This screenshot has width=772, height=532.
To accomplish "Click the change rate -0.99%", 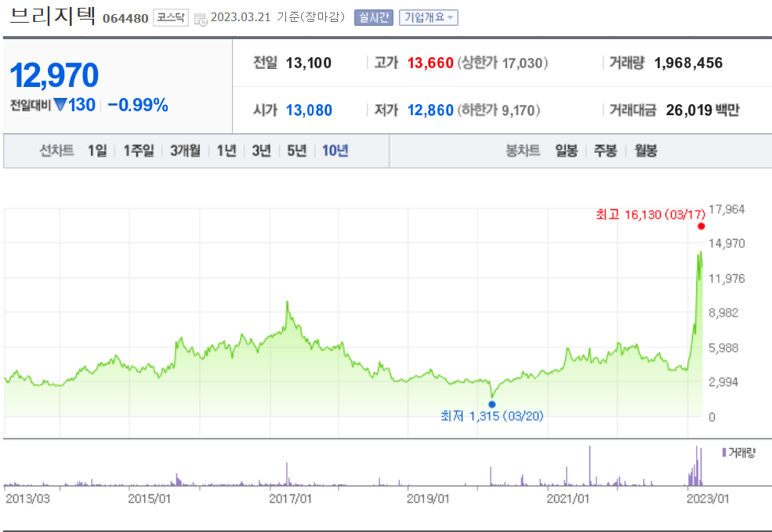I will [138, 105].
